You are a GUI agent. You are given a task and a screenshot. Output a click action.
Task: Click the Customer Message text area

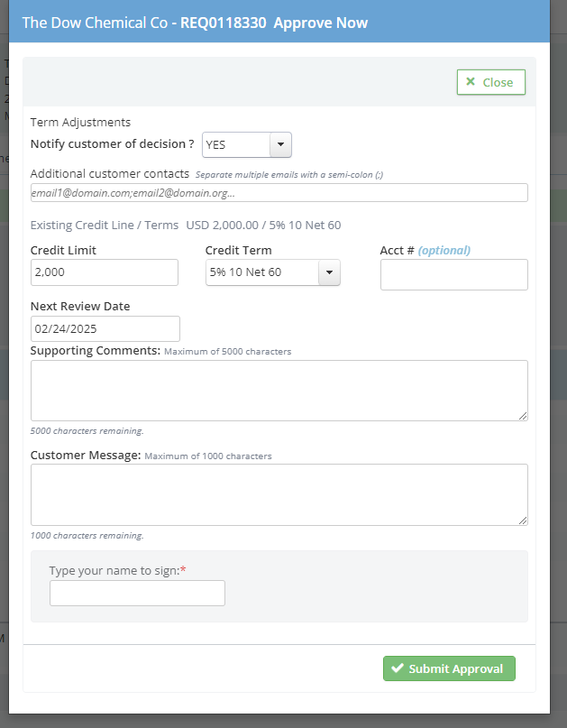[x=279, y=495]
